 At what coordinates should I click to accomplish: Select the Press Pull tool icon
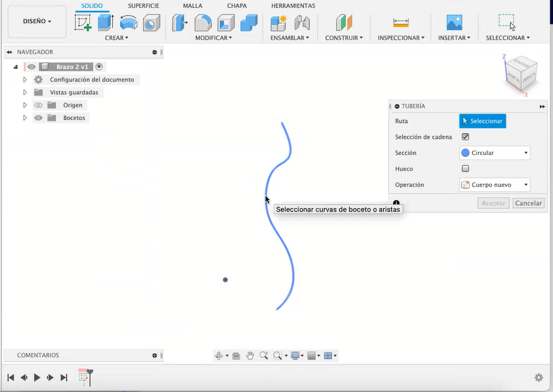point(180,22)
